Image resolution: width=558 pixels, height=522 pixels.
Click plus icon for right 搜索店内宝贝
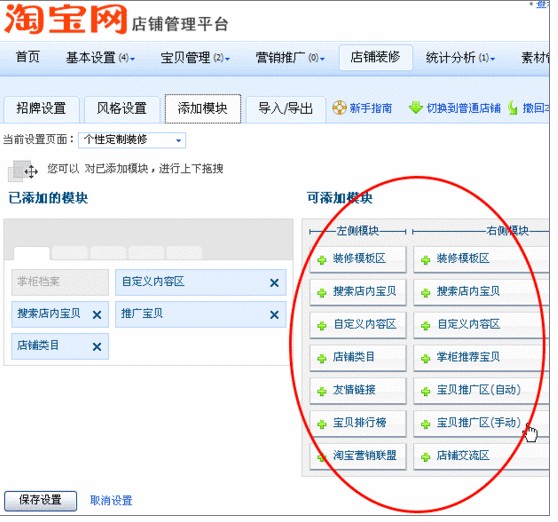425,293
